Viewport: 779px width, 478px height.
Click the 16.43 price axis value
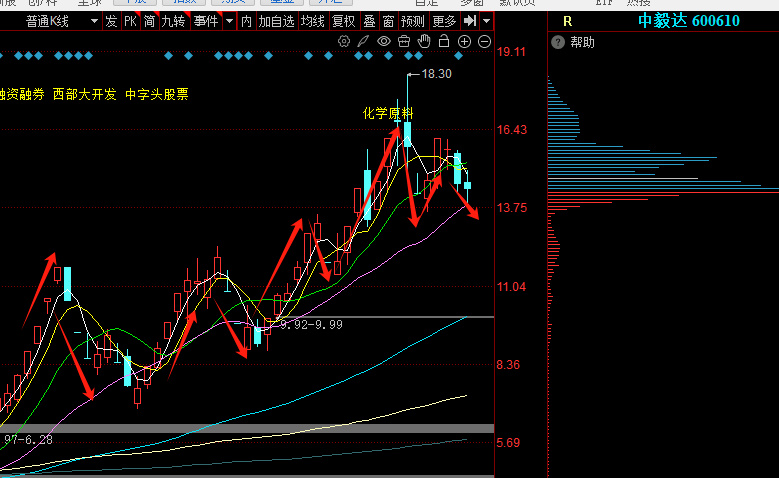tap(512, 130)
